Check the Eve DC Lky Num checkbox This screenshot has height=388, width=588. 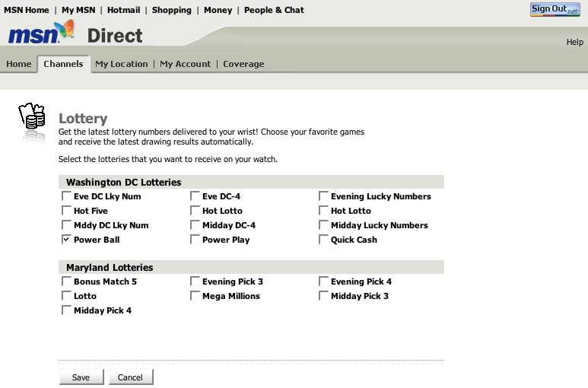66,196
